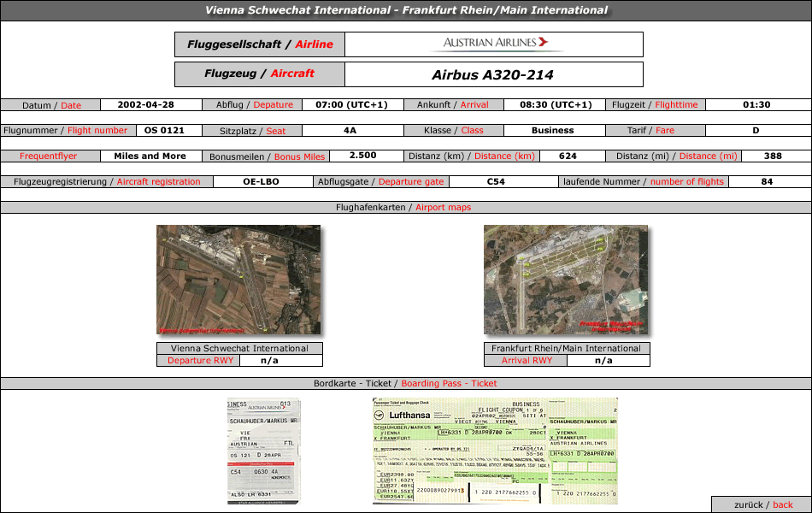Click the Fluggesellschaft / Airline label

click(260, 44)
